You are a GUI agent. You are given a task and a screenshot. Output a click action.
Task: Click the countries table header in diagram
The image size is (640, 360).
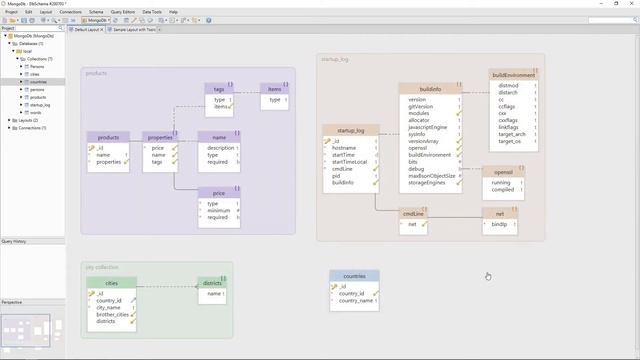[x=354, y=276]
